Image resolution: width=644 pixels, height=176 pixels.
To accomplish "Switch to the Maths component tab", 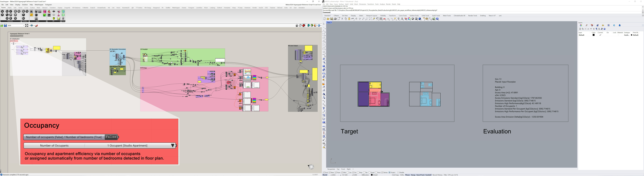I will [x=10, y=8].
